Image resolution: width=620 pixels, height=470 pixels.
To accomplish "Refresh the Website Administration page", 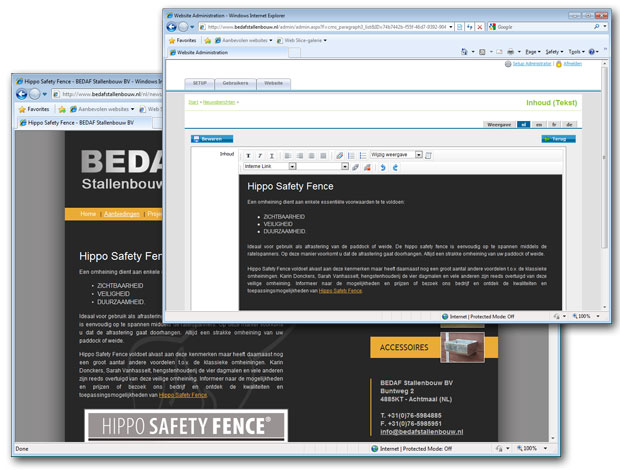I will 469,27.
